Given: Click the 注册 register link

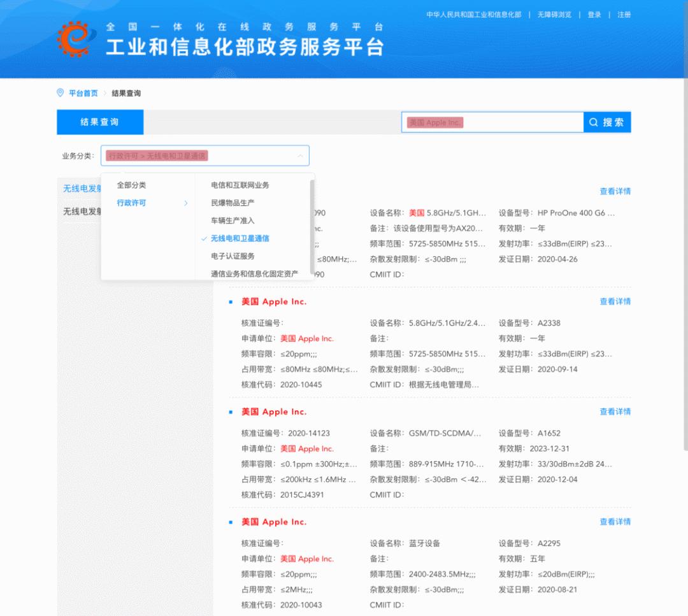Looking at the screenshot, I should (x=624, y=15).
